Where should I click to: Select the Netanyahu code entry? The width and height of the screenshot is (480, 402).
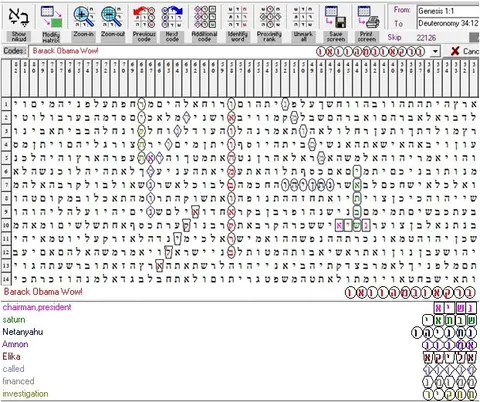click(23, 332)
